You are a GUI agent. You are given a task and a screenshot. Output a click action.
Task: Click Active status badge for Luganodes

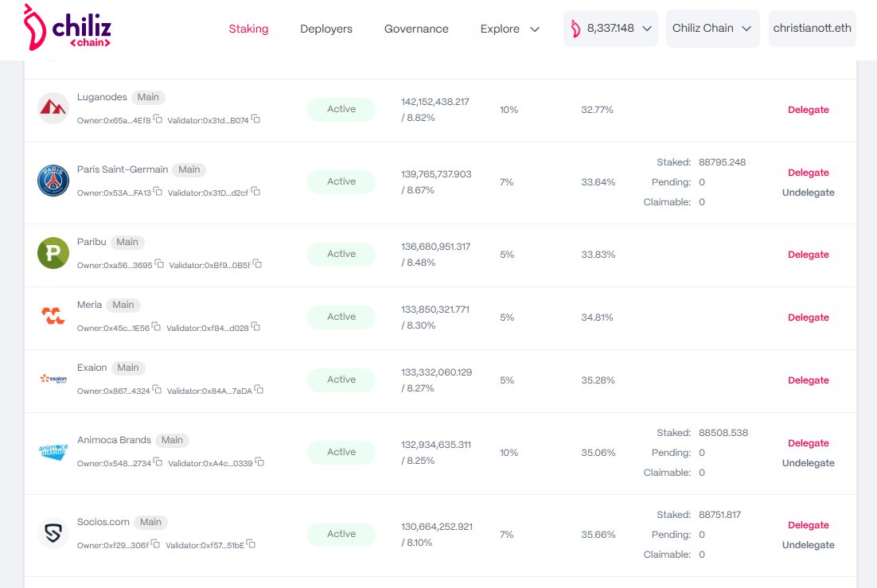pos(341,109)
